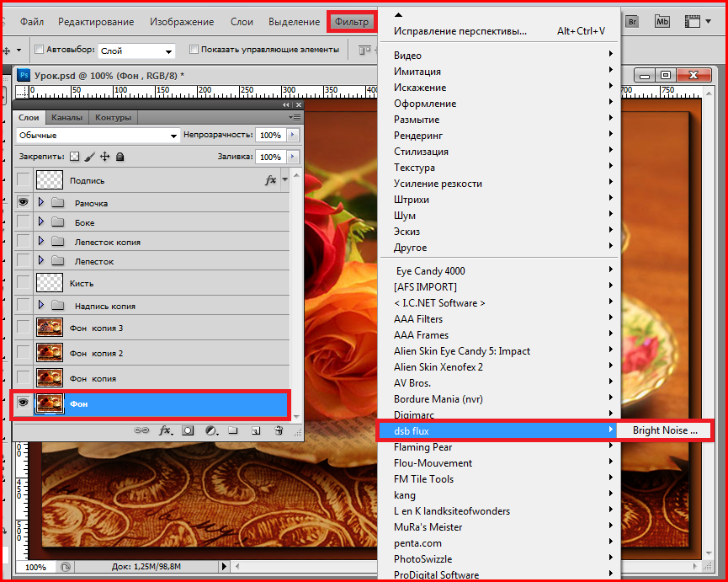Screen dimensions: 728x582
Task: Launch Adobe Bridge with the Br icon
Action: 632,22
